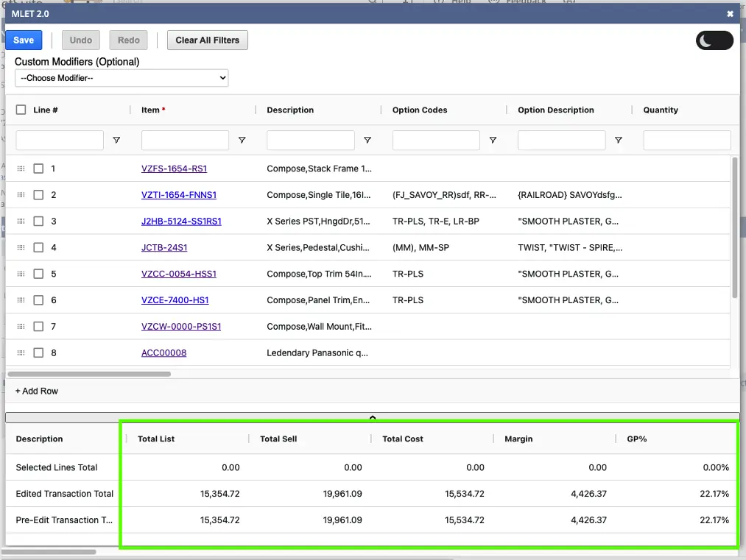Click the Option Description filter input
Screen dimensions: 746x560
coord(561,141)
